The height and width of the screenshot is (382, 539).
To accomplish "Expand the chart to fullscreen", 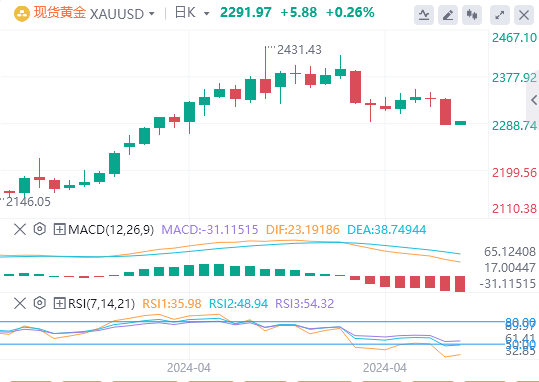I will [x=499, y=15].
